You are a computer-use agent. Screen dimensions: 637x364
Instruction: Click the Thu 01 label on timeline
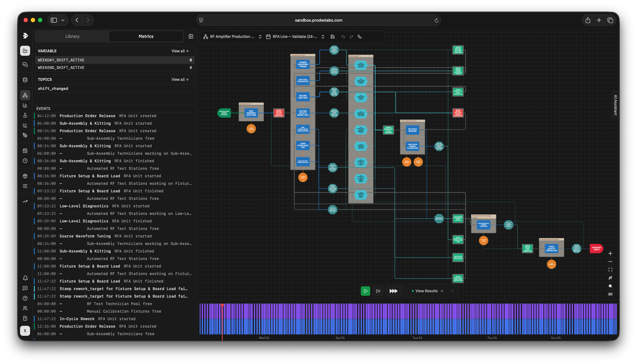(492, 338)
